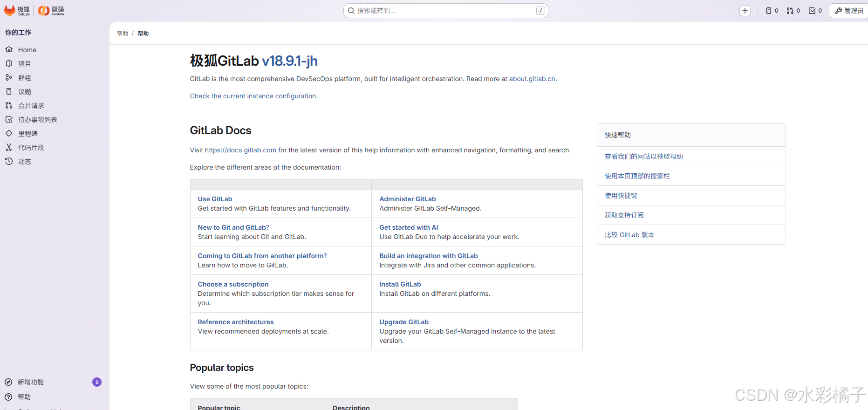Click the Help (帮助) question mark icon
This screenshot has height=410, width=868.
point(8,397)
